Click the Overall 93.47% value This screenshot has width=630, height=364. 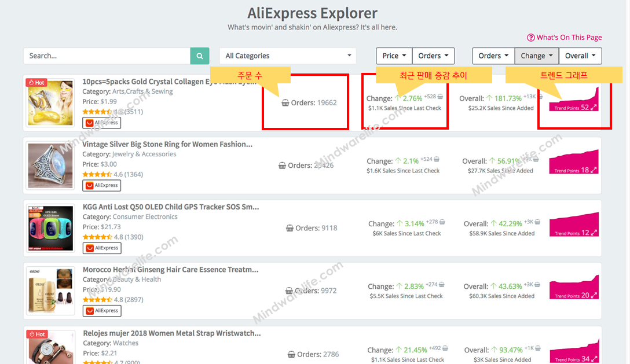point(511,350)
